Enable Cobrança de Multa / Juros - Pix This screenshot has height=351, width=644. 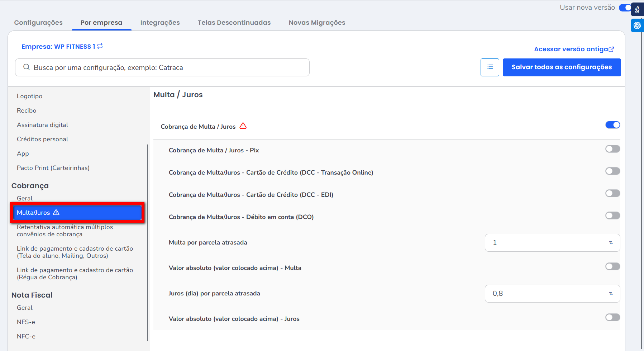point(612,149)
